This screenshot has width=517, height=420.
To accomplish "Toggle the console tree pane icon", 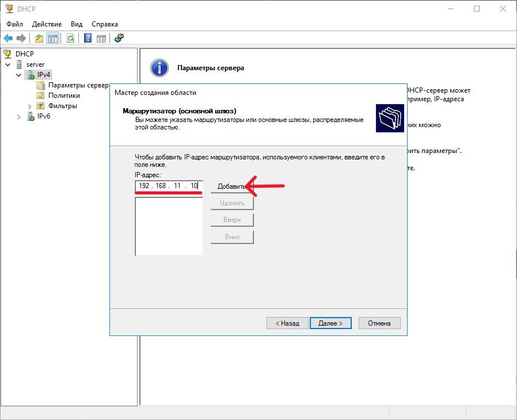I will point(52,38).
